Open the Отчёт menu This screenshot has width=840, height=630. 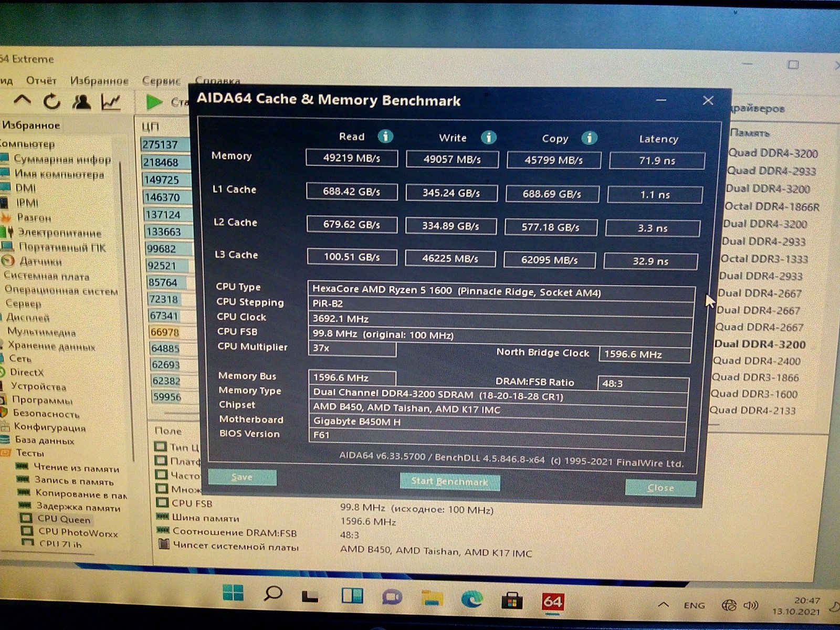[41, 80]
